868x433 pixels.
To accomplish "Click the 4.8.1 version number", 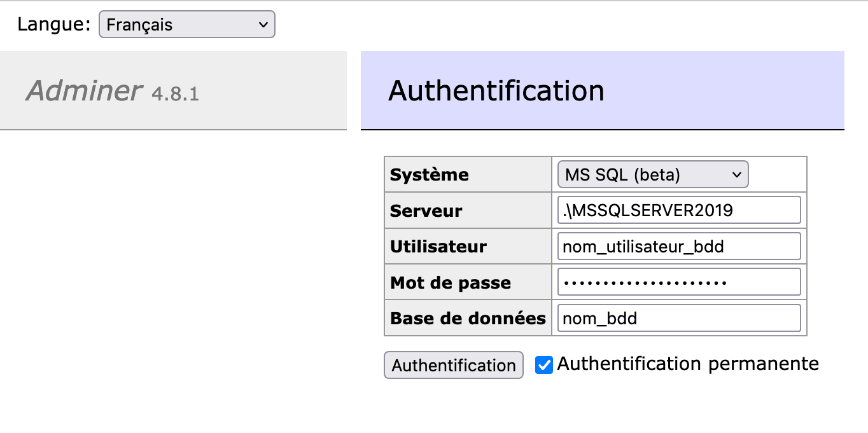I will [175, 94].
